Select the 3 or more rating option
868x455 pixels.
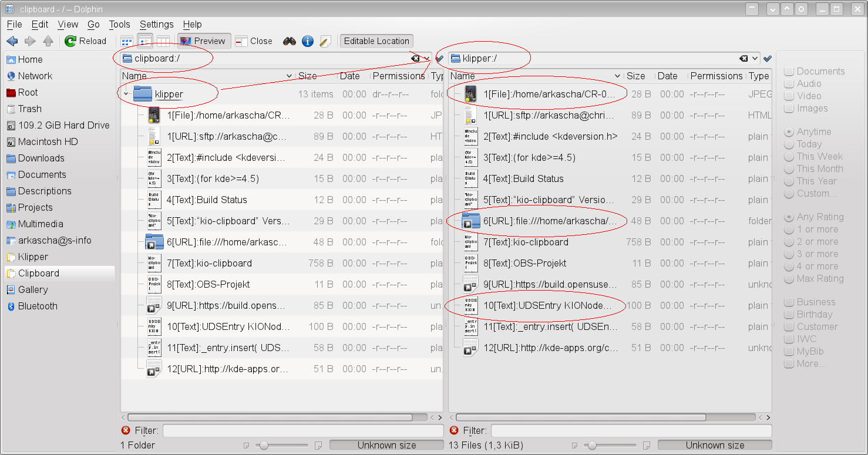tap(789, 254)
